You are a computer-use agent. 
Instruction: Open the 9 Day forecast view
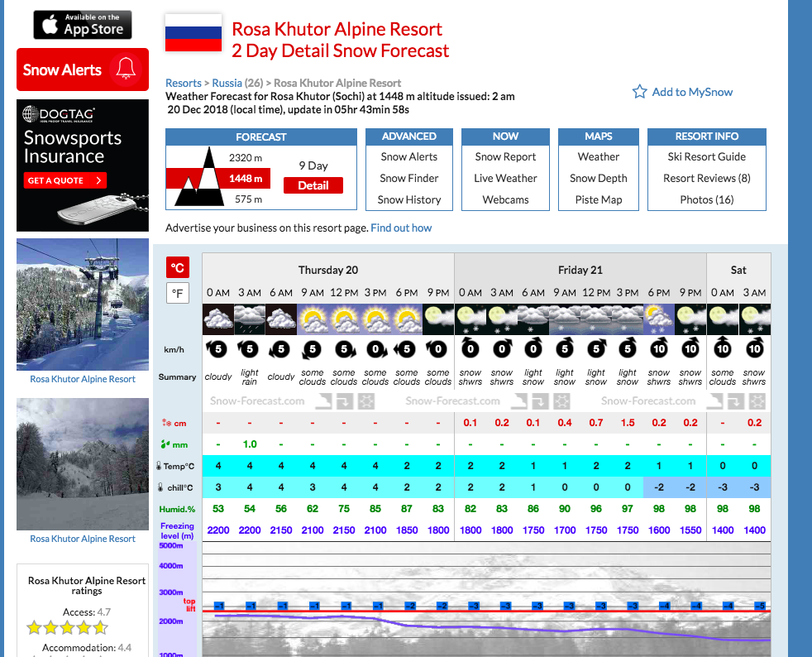[x=313, y=165]
